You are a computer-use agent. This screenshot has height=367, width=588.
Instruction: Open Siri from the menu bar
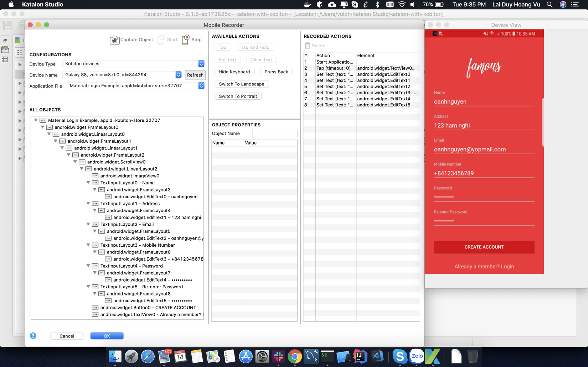point(563,5)
